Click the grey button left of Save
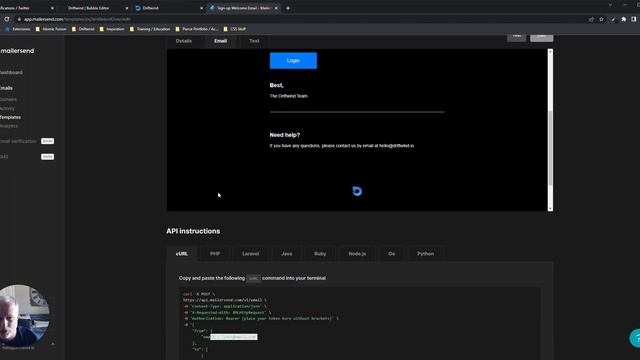The image size is (640, 360). click(516, 37)
